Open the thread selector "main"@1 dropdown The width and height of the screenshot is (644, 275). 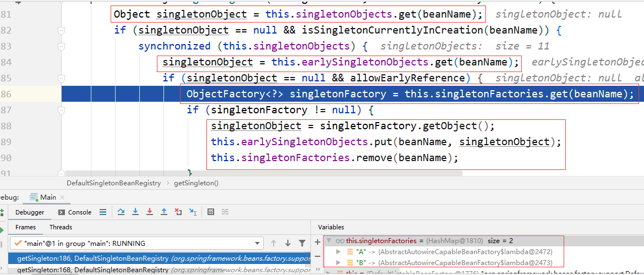click(x=135, y=243)
